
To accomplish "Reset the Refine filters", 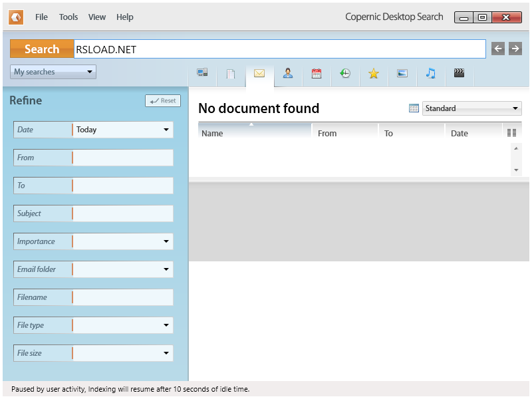I will [x=163, y=101].
